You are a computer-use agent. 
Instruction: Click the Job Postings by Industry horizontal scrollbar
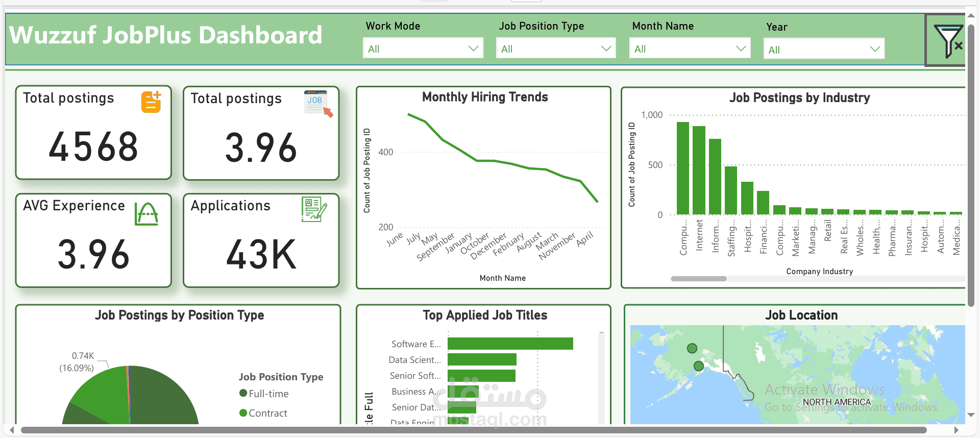tap(699, 279)
